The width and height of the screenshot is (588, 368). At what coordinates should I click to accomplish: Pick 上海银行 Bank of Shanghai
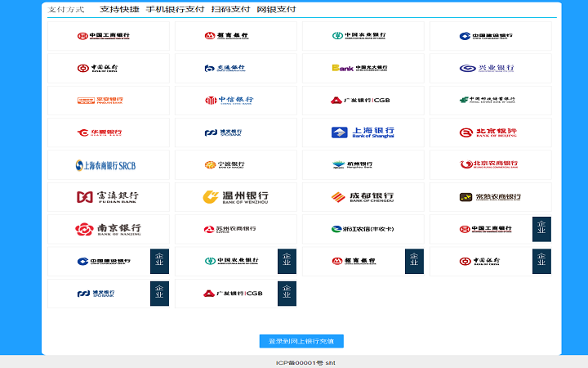click(x=363, y=132)
